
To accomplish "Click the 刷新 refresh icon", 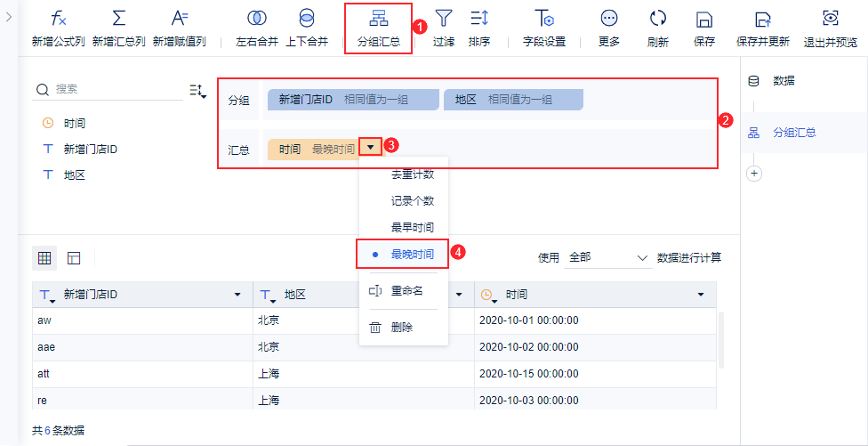I will click(x=657, y=19).
